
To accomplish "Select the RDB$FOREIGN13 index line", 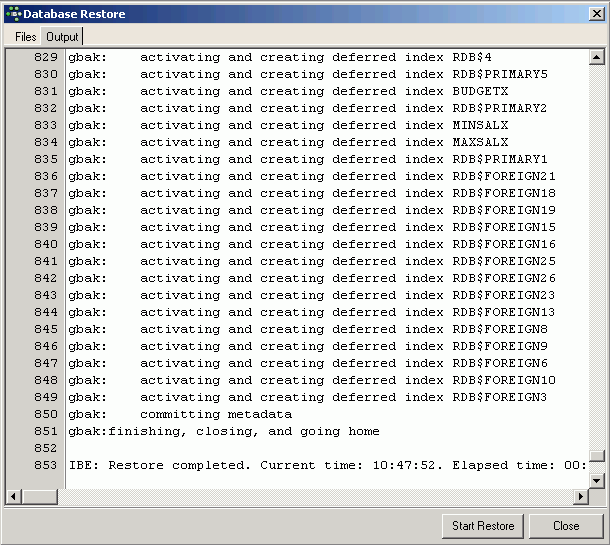I will coord(312,312).
